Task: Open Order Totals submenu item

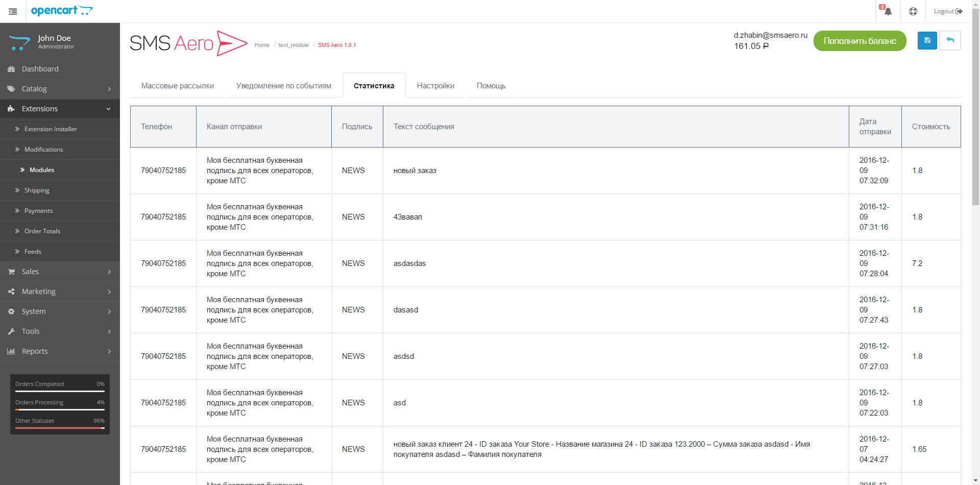Action: coord(60,231)
